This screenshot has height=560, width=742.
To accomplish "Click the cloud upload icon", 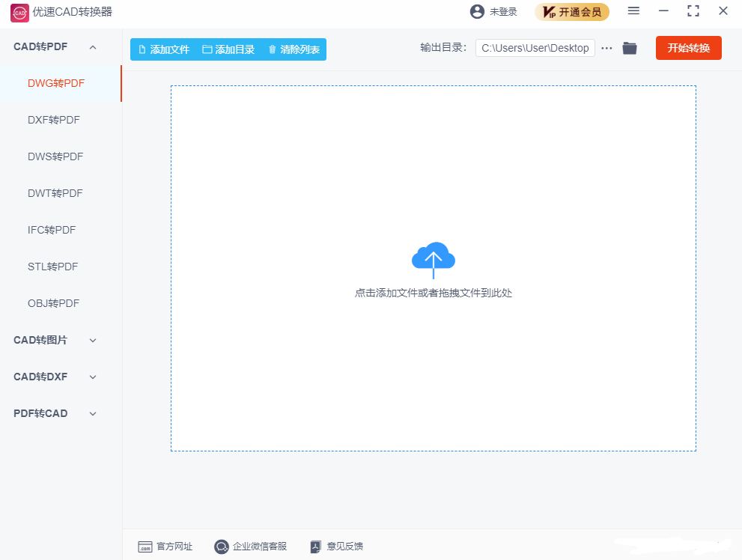I will (433, 259).
